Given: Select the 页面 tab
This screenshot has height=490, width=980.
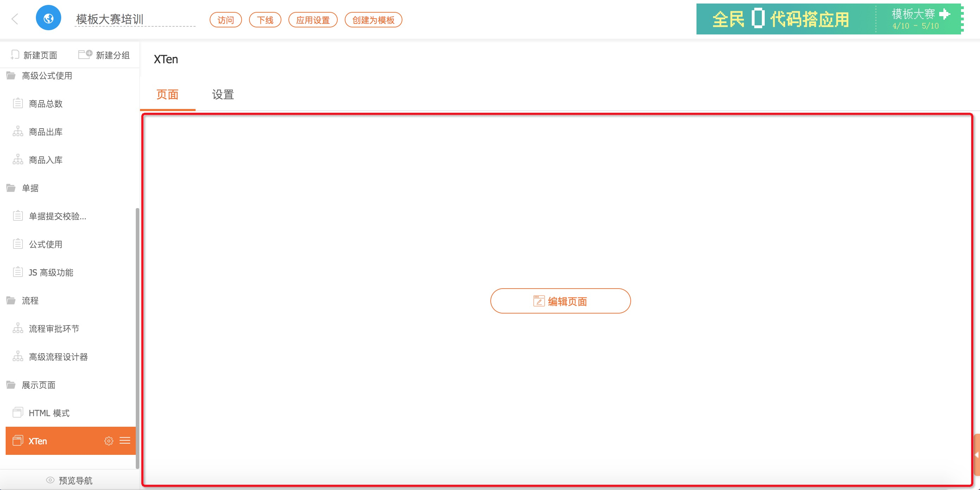Looking at the screenshot, I should [167, 95].
